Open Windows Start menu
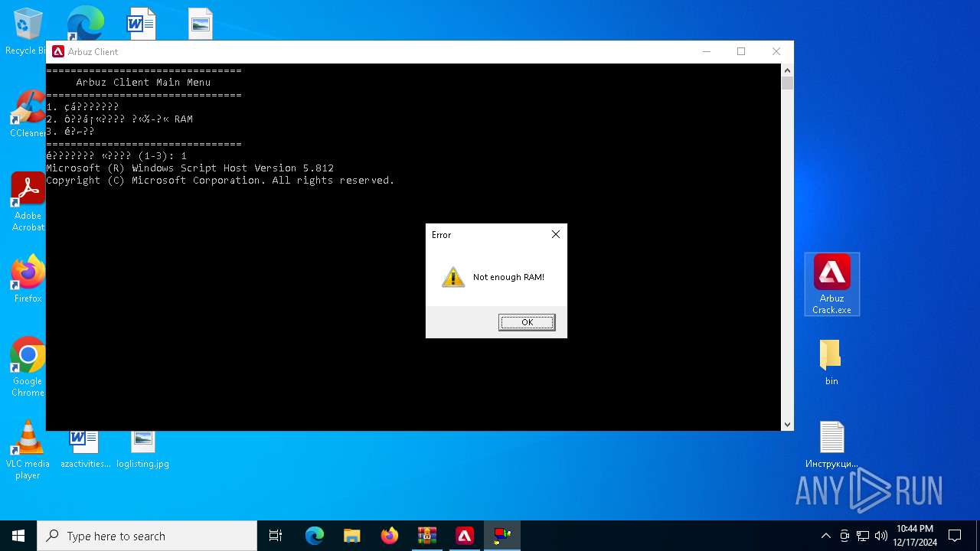Viewport: 980px width, 551px height. 18,536
